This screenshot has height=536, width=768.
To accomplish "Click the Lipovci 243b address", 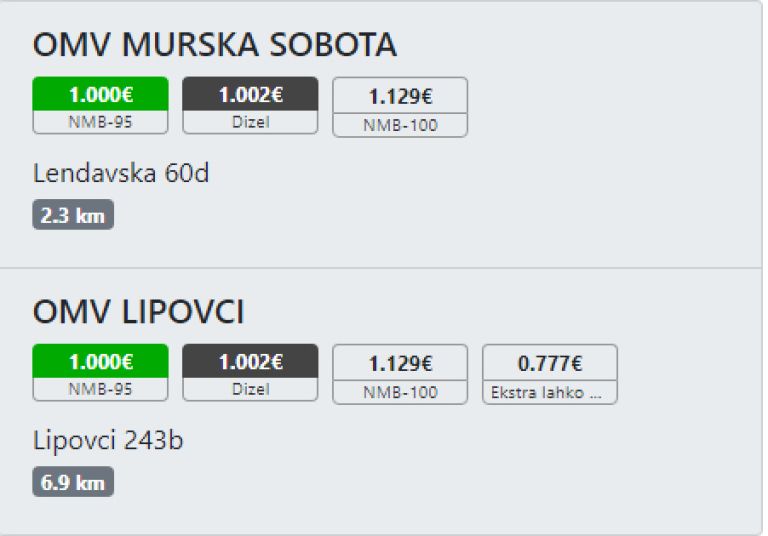I will (108, 441).
